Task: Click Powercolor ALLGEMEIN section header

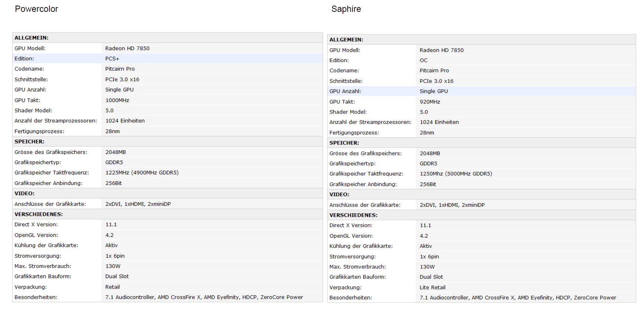Action: tap(31, 38)
